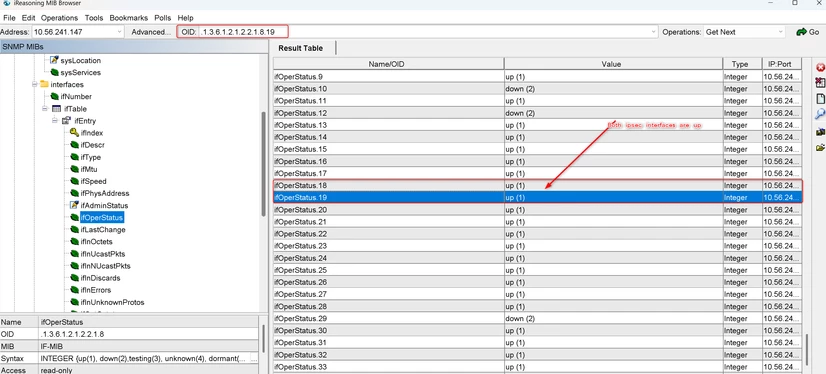Open the Edit menu
Image resolution: width=826 pixels, height=374 pixels.
(28, 18)
